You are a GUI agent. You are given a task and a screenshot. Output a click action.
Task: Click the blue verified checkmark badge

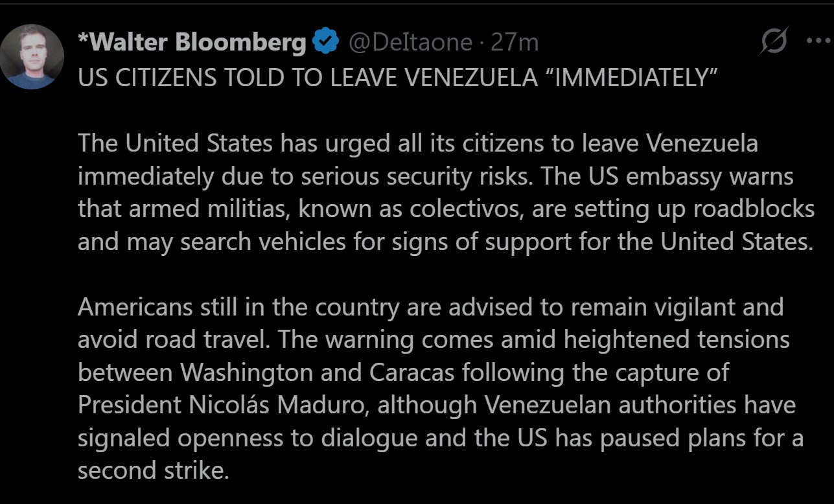(x=325, y=42)
